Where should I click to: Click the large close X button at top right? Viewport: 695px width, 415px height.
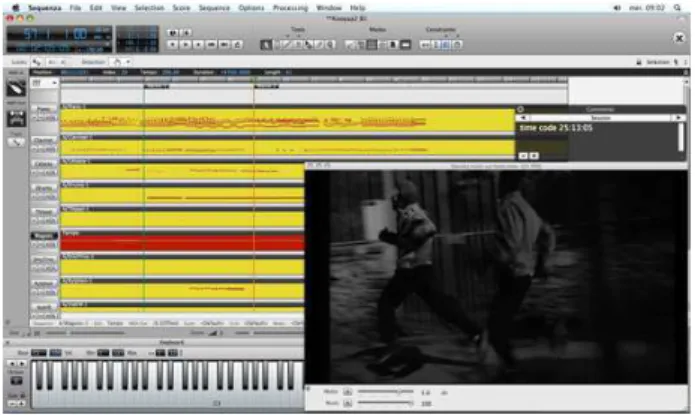click(x=679, y=38)
